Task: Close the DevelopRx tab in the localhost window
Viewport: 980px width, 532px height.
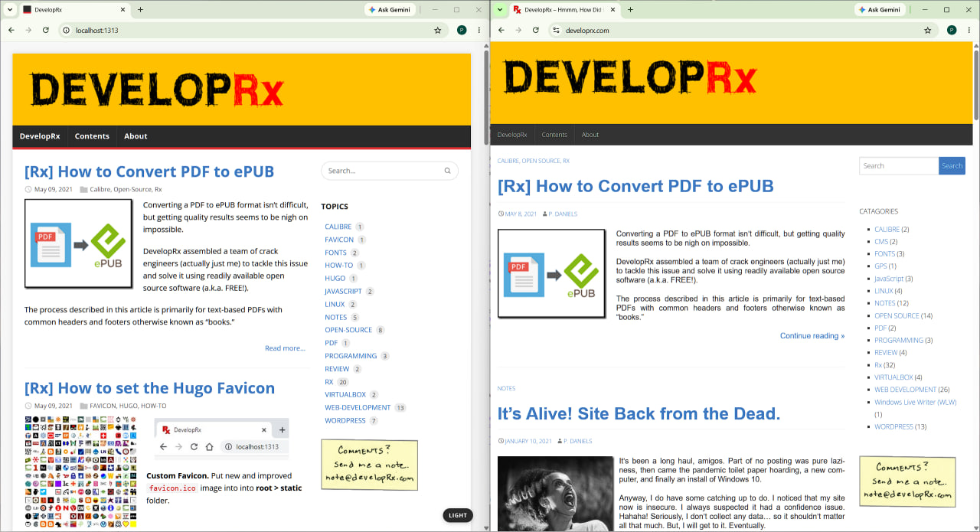Action: (x=123, y=10)
